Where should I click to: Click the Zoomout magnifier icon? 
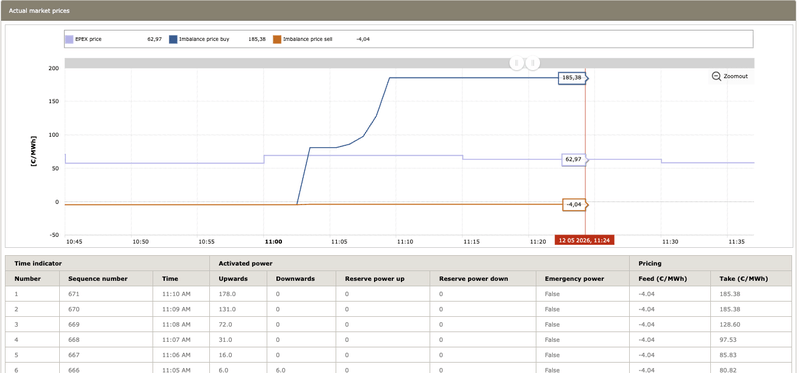[x=716, y=76]
